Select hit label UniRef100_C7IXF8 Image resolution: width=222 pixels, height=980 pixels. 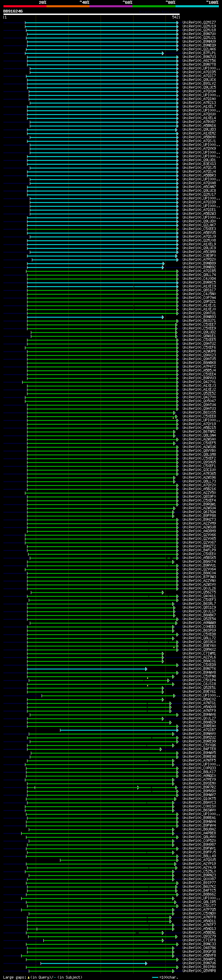coord(199,940)
